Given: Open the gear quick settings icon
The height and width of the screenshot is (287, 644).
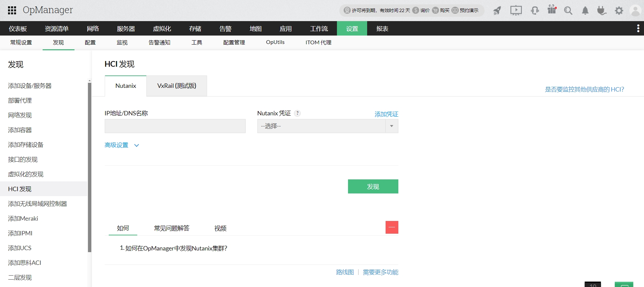Looking at the screenshot, I should click(x=619, y=10).
